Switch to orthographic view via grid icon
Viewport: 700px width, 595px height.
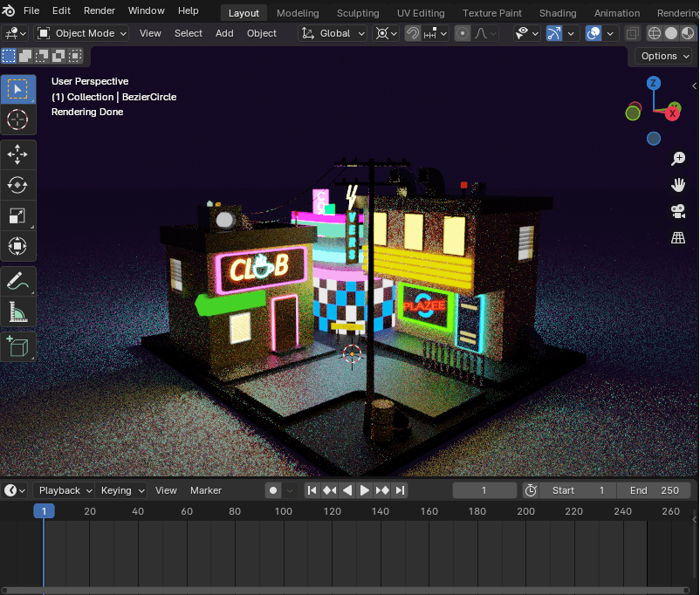(x=677, y=237)
